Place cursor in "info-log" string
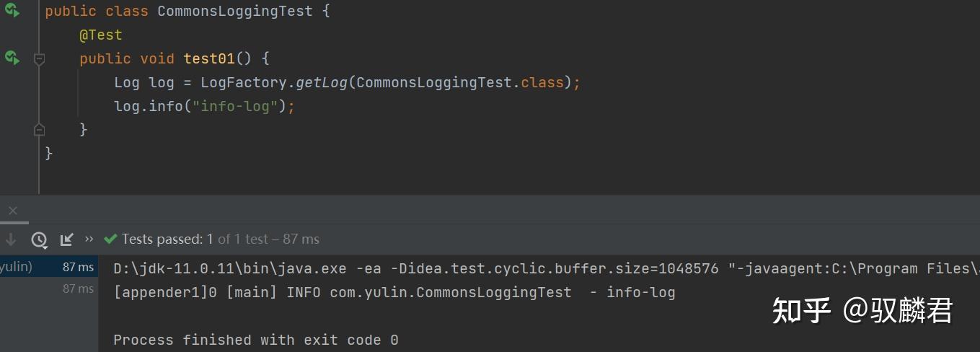Screen dimensions: 980x352 click(235, 106)
